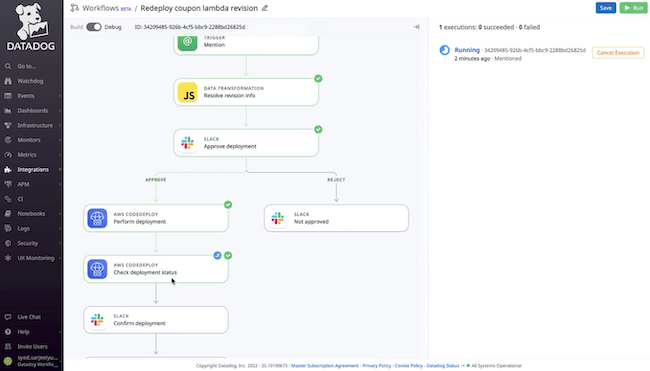The width and height of the screenshot is (650, 371).
Task: Save the workflow with Save button
Action: tap(606, 8)
